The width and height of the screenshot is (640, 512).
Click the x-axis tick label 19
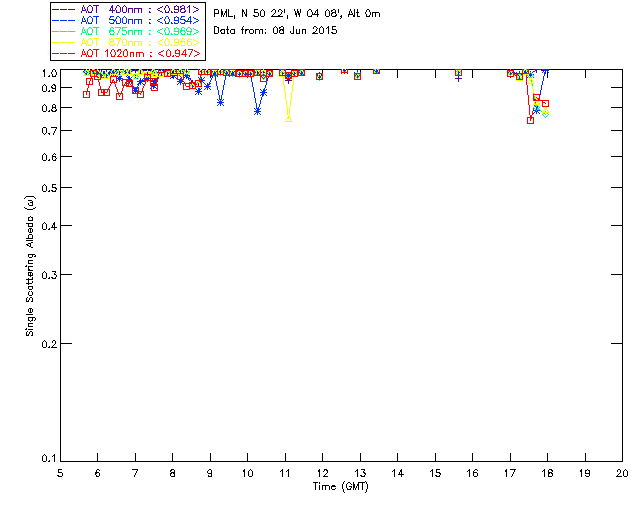tap(585, 473)
